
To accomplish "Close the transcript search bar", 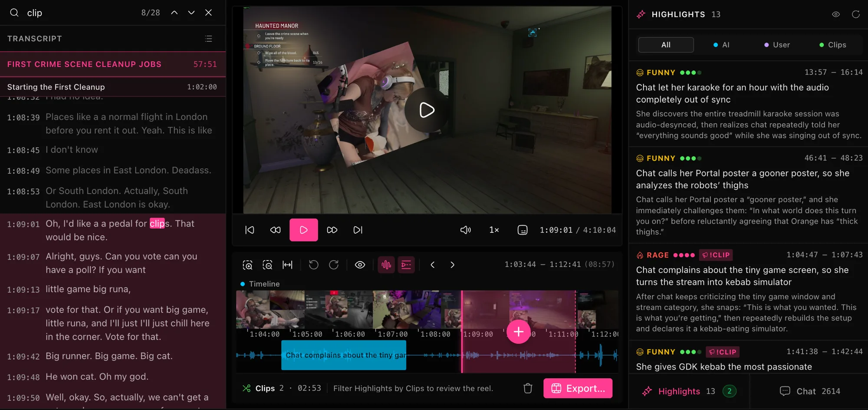I will point(209,13).
